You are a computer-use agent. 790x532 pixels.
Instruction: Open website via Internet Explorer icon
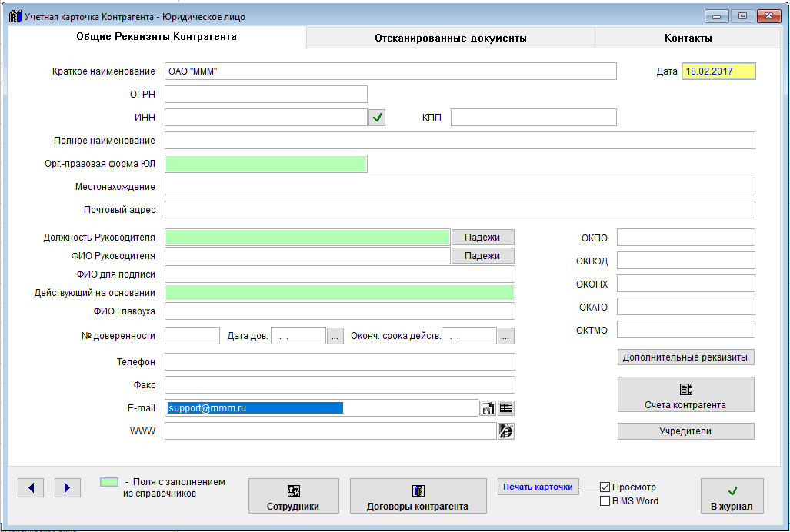coord(505,431)
